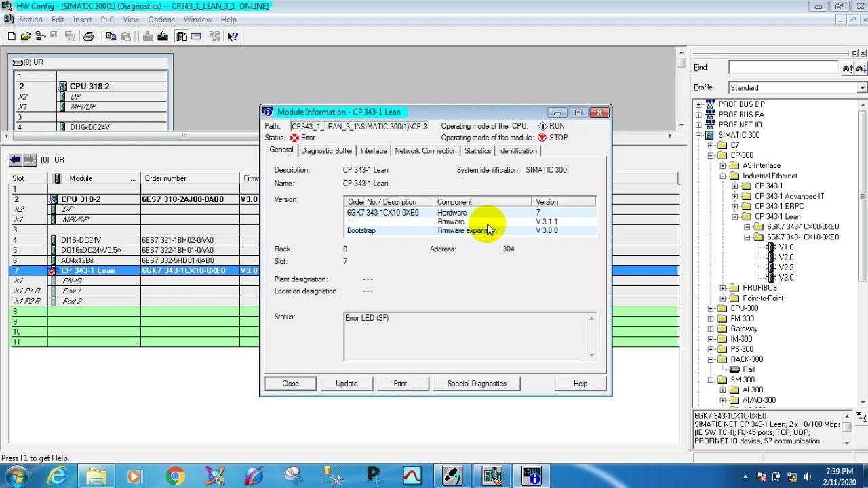Collapse the CP-300 catalog folder
868x488 pixels.
point(711,155)
